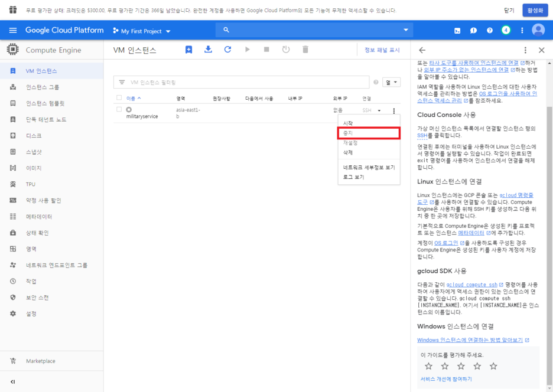Open Marketplace in the sidebar

click(51, 361)
